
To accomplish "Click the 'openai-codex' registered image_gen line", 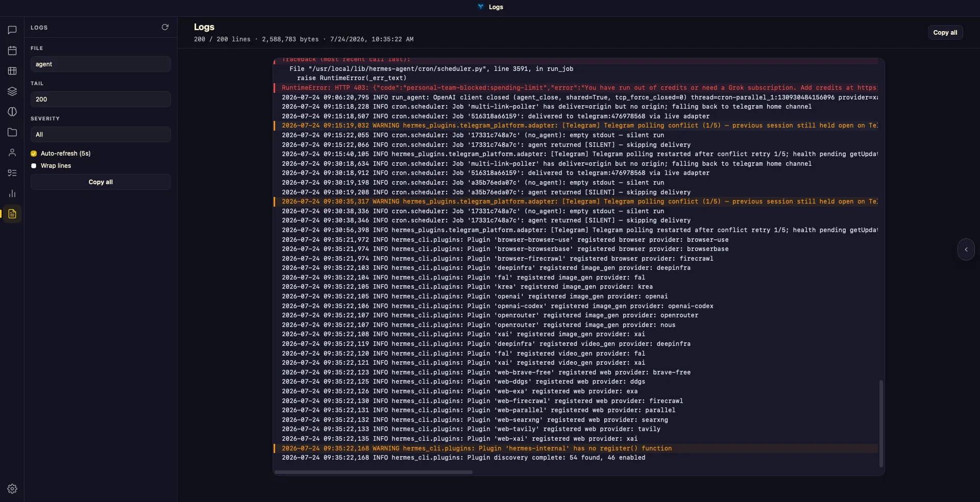I will click(x=498, y=306).
